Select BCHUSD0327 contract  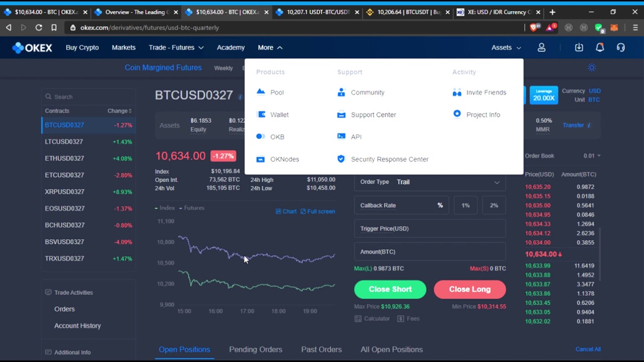(x=88, y=225)
